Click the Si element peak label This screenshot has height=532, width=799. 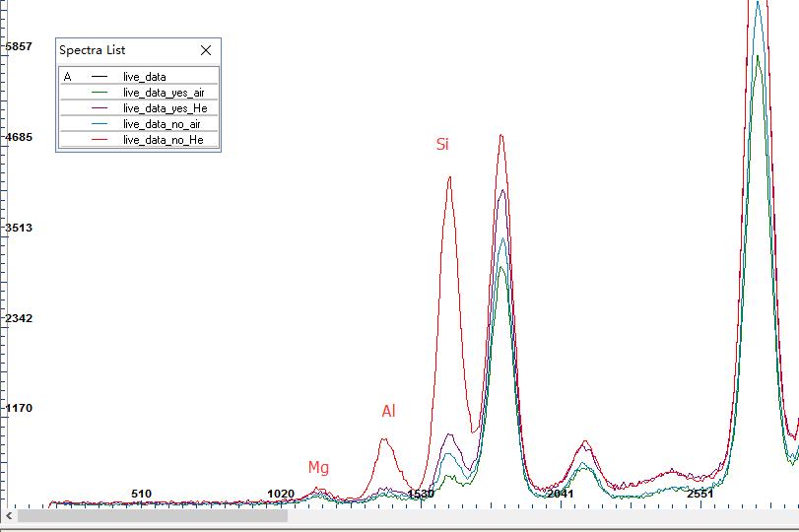point(442,145)
